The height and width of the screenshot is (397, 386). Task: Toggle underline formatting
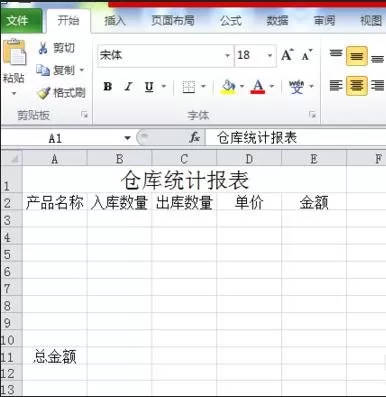click(x=149, y=87)
